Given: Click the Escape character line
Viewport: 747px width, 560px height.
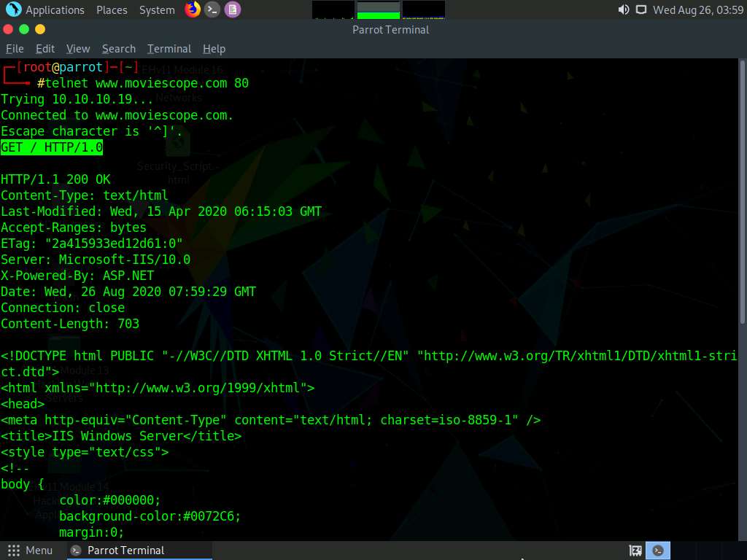Looking at the screenshot, I should click(91, 131).
